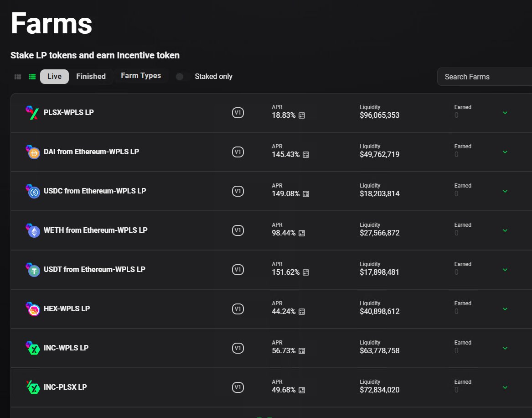Open APR calculator for USDT from Ethereum-WPLS LP
Image resolution: width=532 pixels, height=418 pixels.
(306, 272)
